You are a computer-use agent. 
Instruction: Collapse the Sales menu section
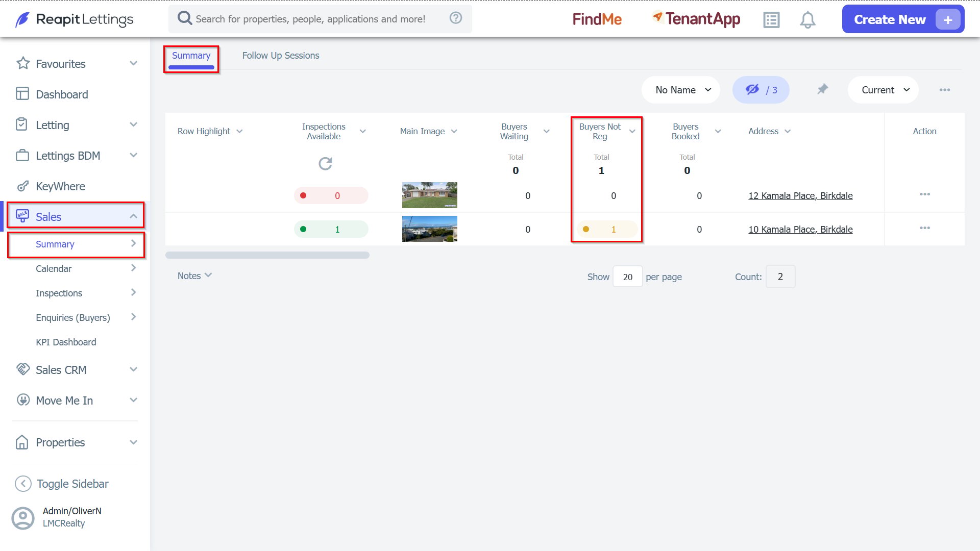(133, 216)
